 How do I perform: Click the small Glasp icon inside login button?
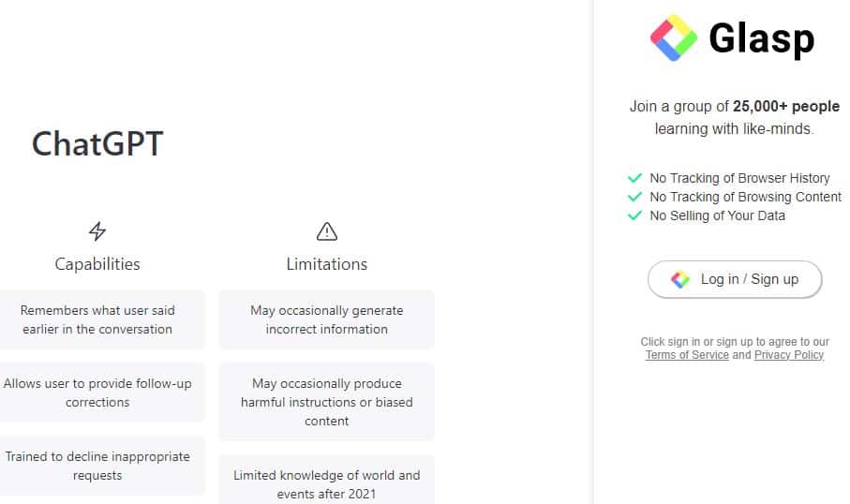click(x=680, y=279)
